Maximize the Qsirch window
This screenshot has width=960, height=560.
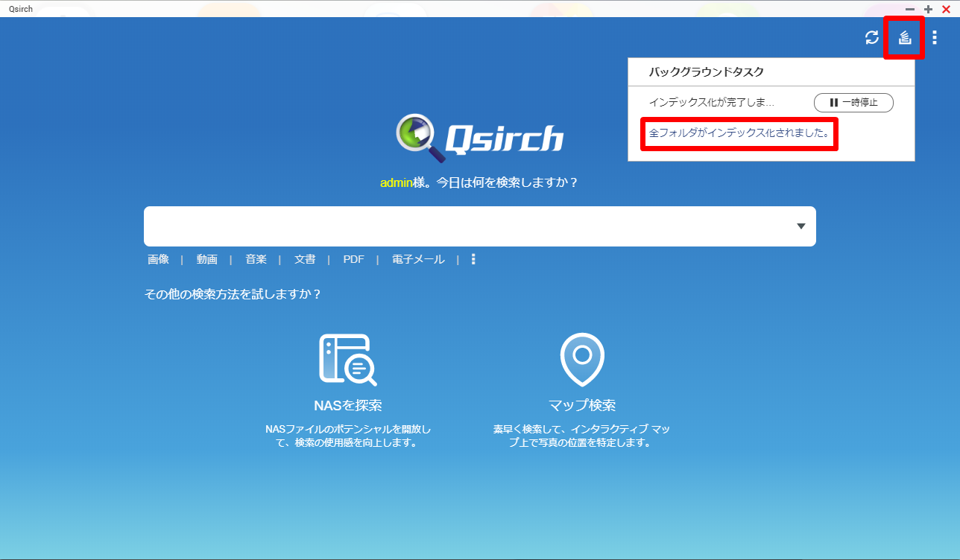tap(928, 9)
